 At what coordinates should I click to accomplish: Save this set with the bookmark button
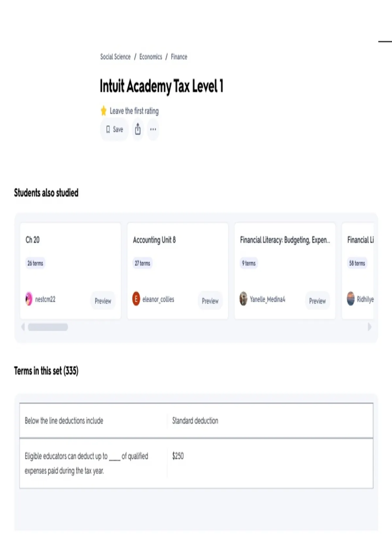(114, 130)
